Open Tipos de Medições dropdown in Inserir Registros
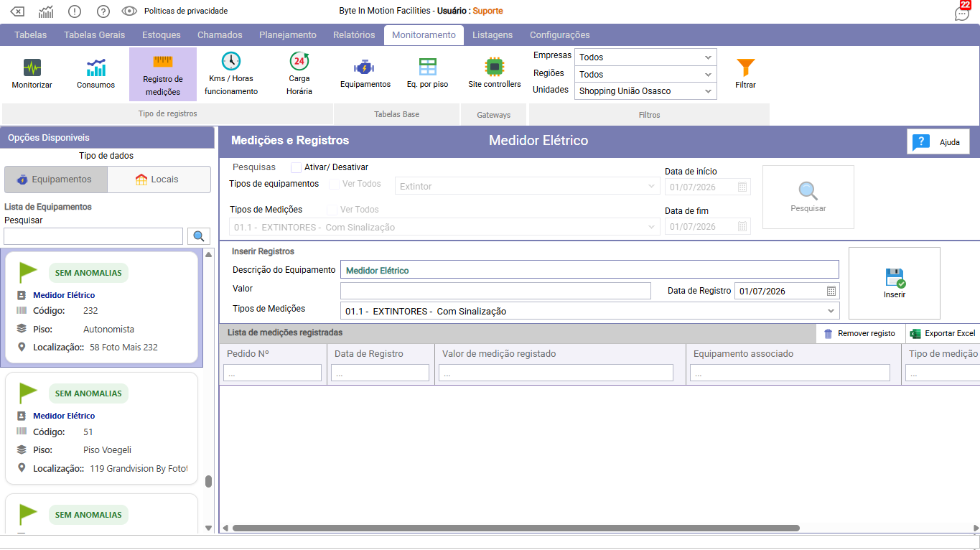 point(589,311)
